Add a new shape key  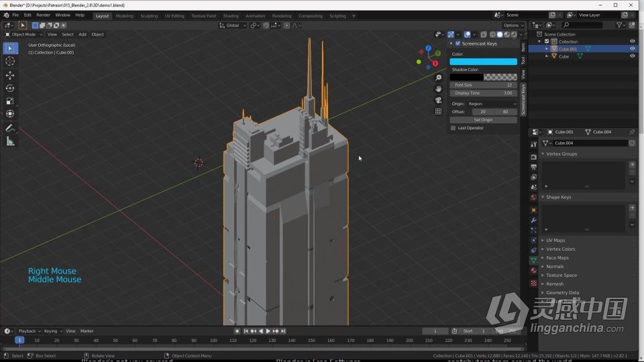(632, 208)
